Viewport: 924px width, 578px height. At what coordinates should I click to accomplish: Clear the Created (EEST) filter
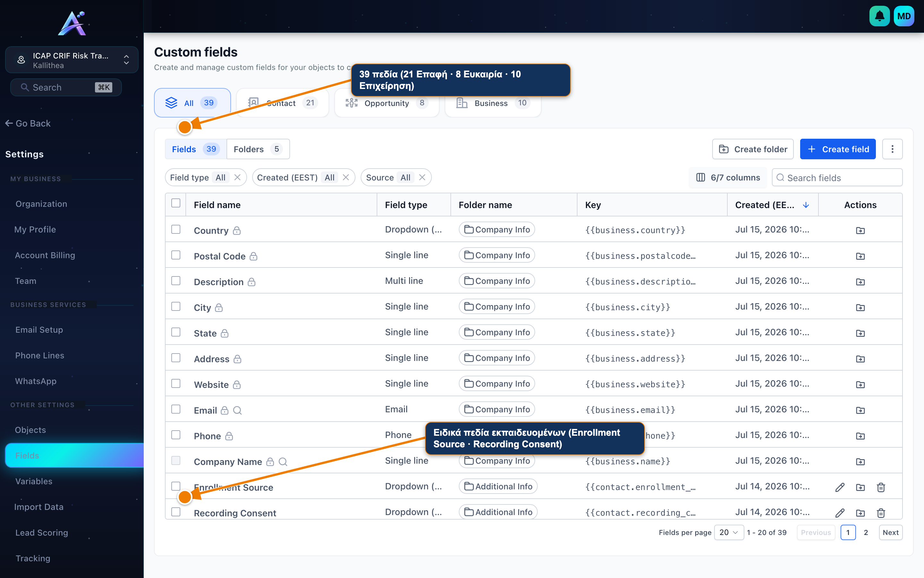[346, 177]
